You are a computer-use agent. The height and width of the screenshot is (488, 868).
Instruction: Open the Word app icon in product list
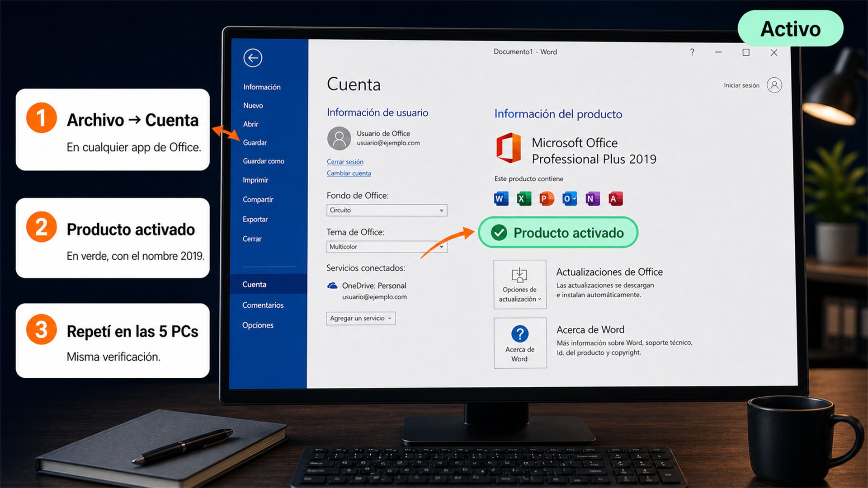[501, 199]
